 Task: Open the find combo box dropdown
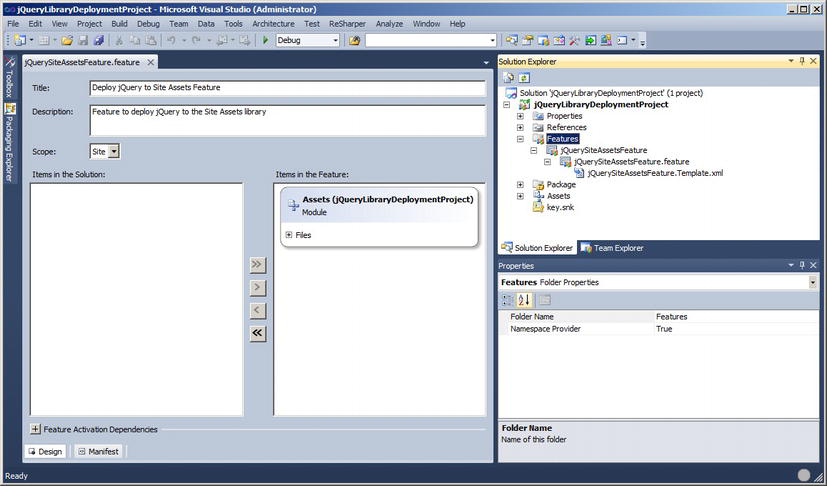coord(493,40)
